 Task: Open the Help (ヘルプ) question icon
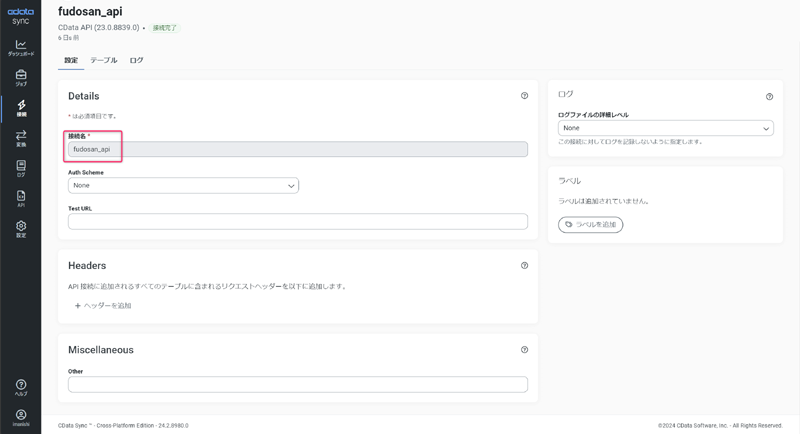[x=21, y=387]
